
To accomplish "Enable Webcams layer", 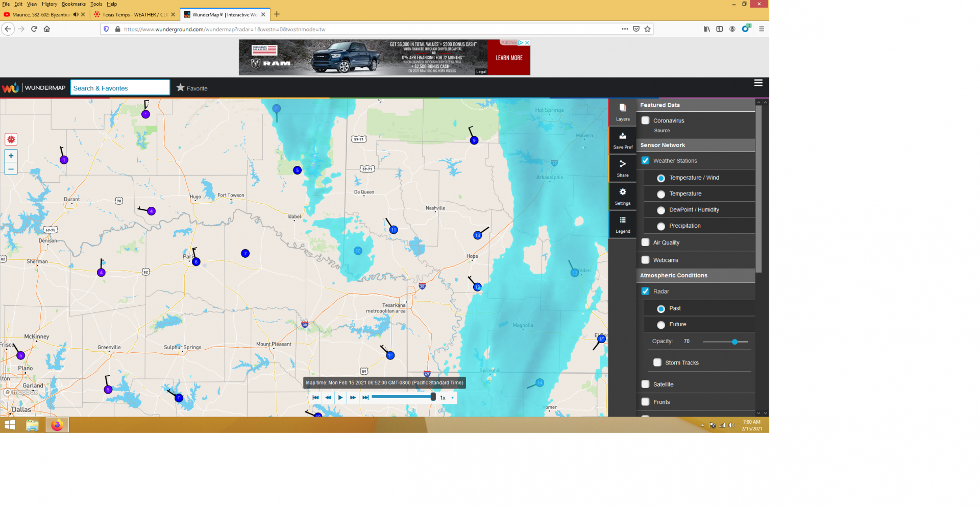I will coord(645,260).
